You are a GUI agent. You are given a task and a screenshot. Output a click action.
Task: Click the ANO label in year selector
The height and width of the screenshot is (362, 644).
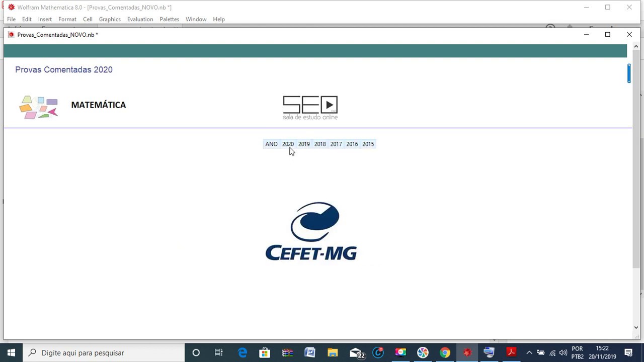click(x=271, y=144)
